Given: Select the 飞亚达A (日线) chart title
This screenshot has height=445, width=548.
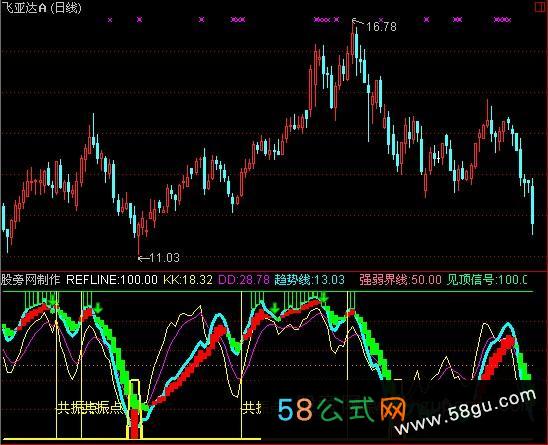Looking at the screenshot, I should coord(42,7).
